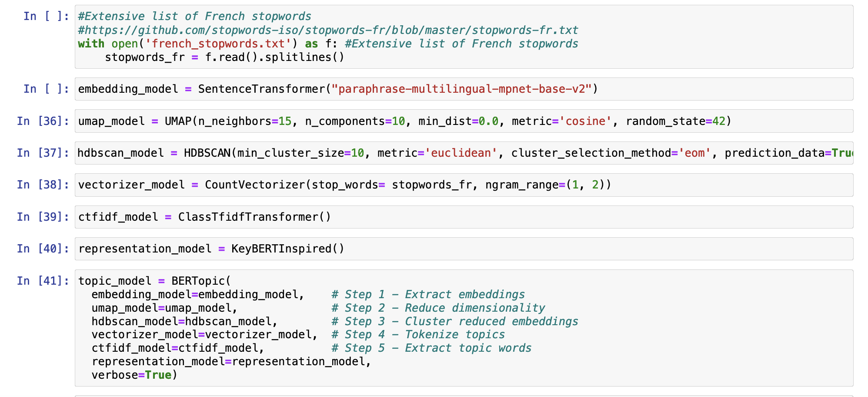Click the n_neighbors=15 parameter
868x397 pixels.
[245, 121]
